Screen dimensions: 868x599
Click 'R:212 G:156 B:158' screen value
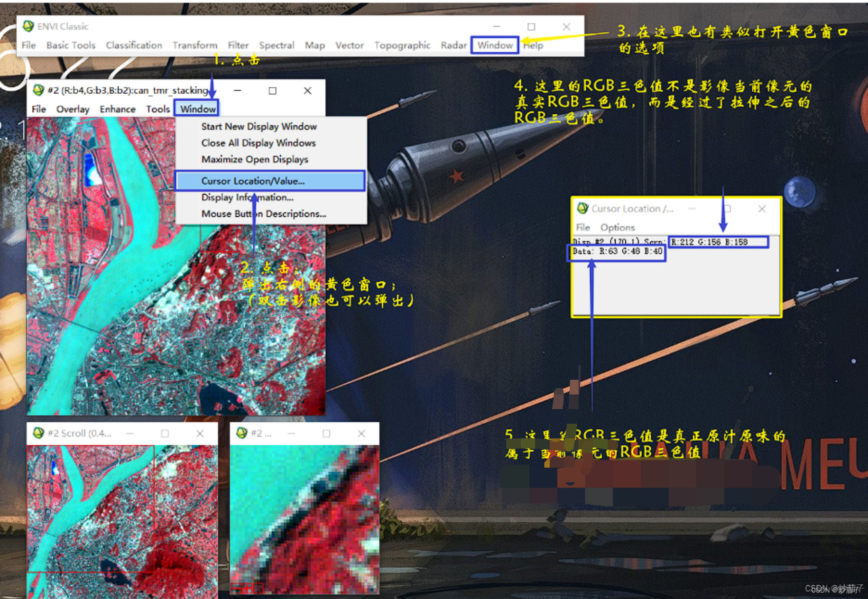coord(709,242)
